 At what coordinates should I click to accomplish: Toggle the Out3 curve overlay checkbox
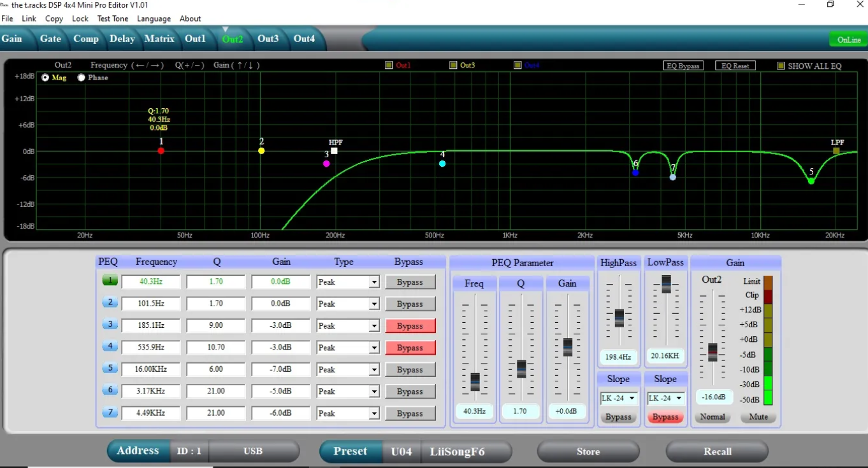(453, 65)
